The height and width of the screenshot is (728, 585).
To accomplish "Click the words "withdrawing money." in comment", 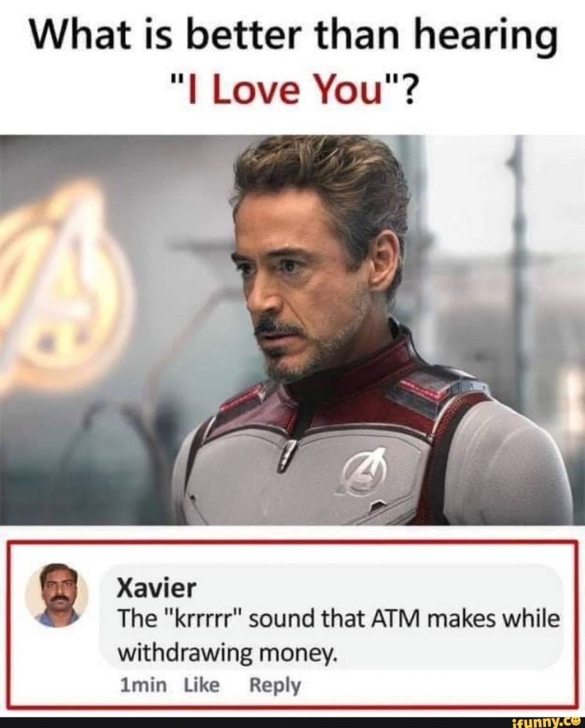I will [226, 653].
